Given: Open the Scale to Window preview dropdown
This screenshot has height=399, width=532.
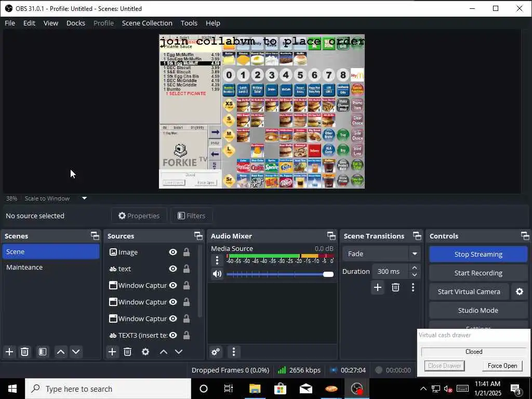Looking at the screenshot, I should pyautogui.click(x=85, y=198).
